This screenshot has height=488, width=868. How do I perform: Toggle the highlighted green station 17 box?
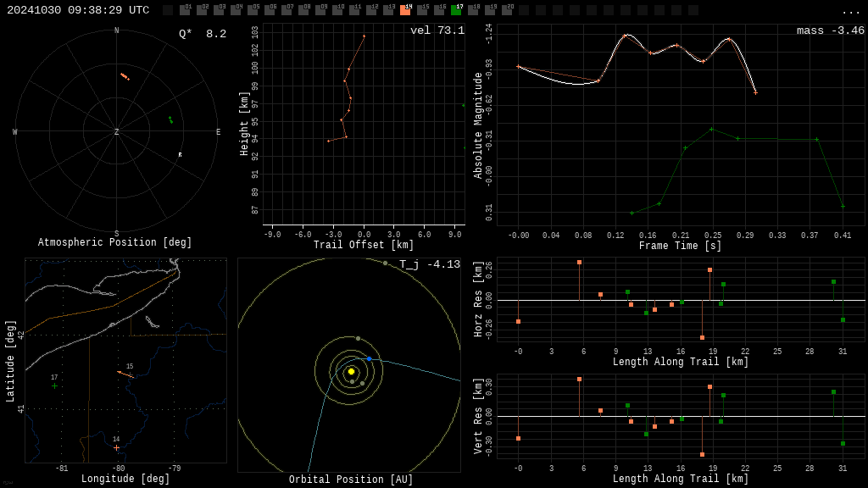tap(456, 10)
